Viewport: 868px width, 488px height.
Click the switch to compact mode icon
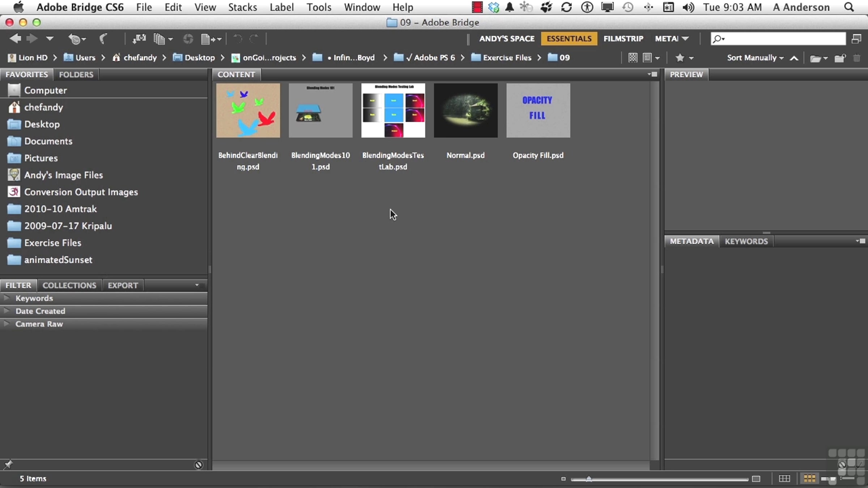[856, 39]
